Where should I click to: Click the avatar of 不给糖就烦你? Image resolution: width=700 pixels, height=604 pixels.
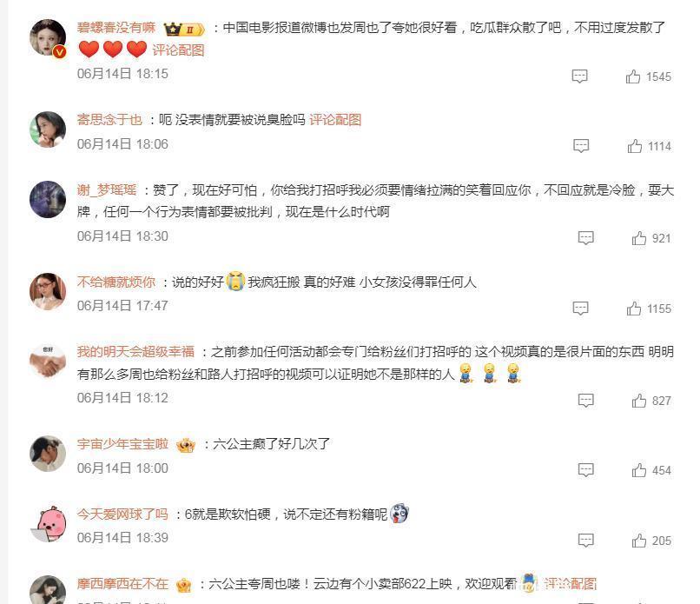pyautogui.click(x=48, y=291)
